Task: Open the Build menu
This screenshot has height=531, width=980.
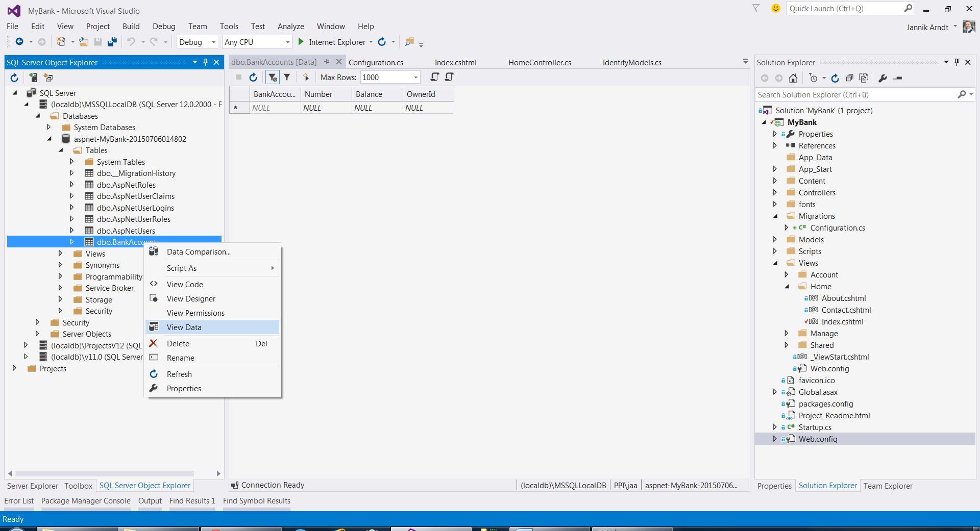Action: [131, 27]
